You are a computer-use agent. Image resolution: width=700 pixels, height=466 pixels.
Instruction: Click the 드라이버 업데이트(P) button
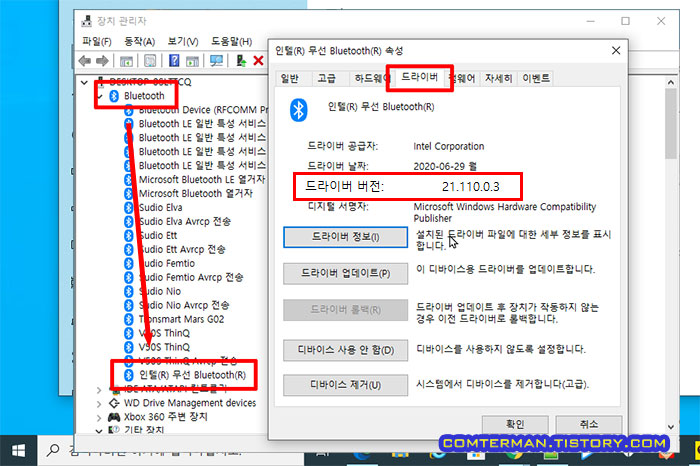point(345,273)
